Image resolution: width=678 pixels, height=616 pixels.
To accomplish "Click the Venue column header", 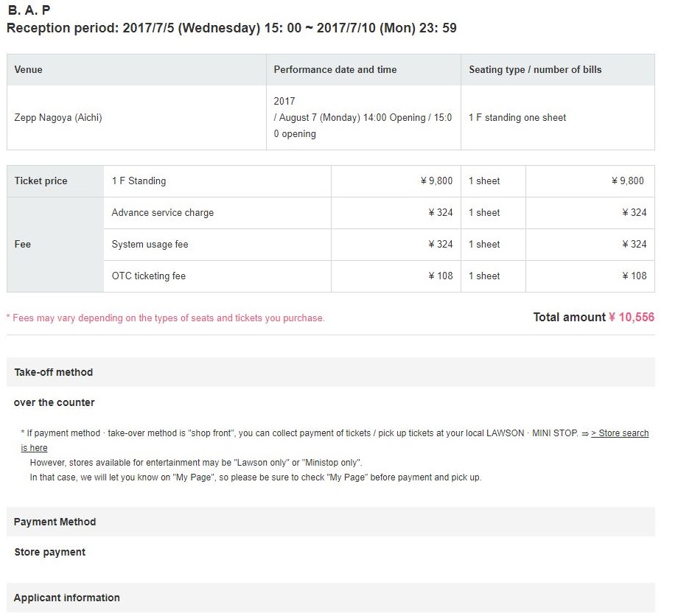I will coord(29,70).
